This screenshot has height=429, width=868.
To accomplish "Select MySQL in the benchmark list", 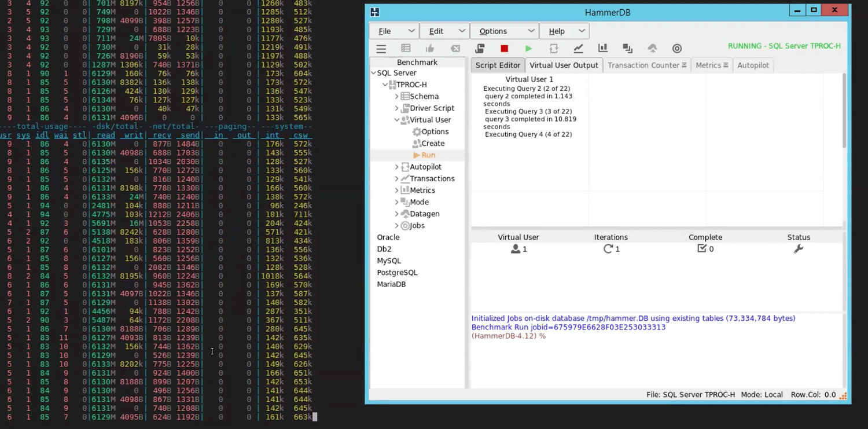I will pyautogui.click(x=389, y=261).
